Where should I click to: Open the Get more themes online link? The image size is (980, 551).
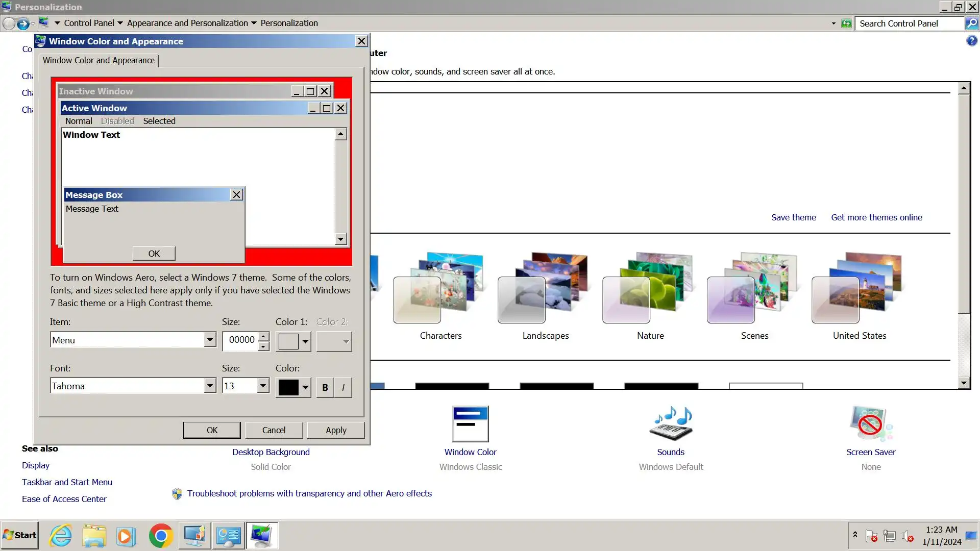click(876, 217)
